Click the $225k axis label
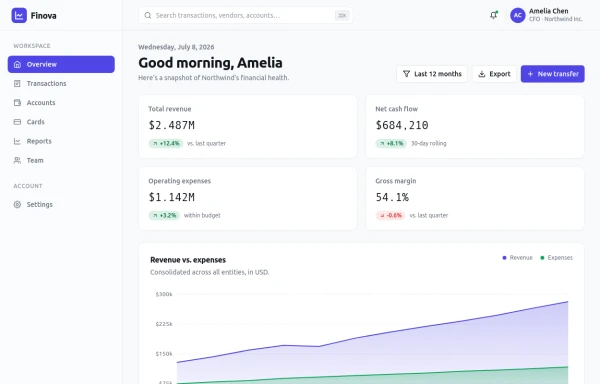Viewport: 600px width, 384px height. [164, 324]
